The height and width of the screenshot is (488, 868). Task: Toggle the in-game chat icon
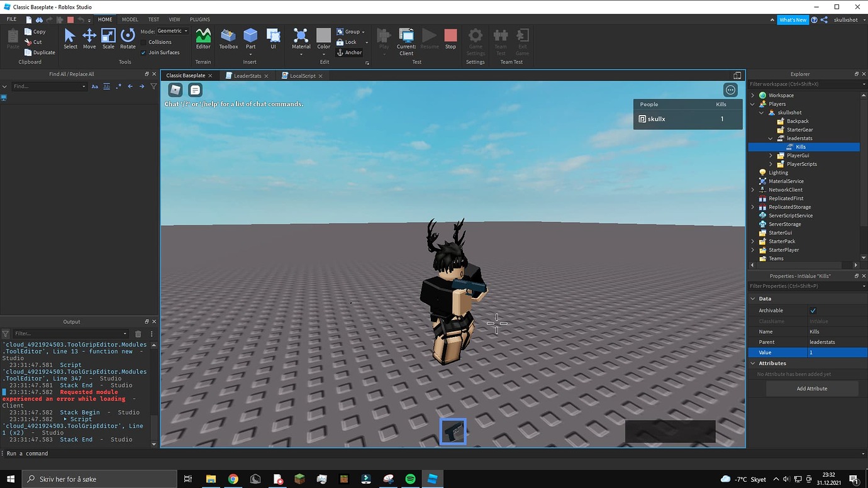click(x=196, y=90)
